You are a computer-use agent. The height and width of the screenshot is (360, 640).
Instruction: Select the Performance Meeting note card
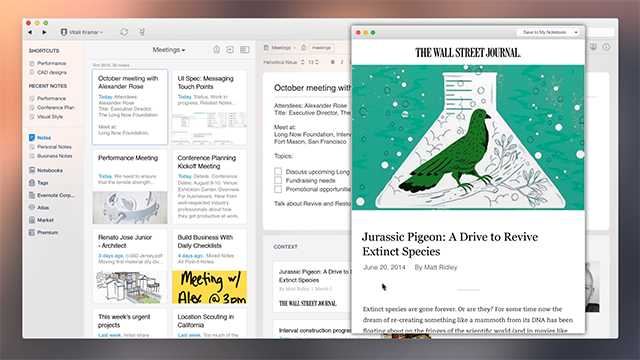click(130, 187)
